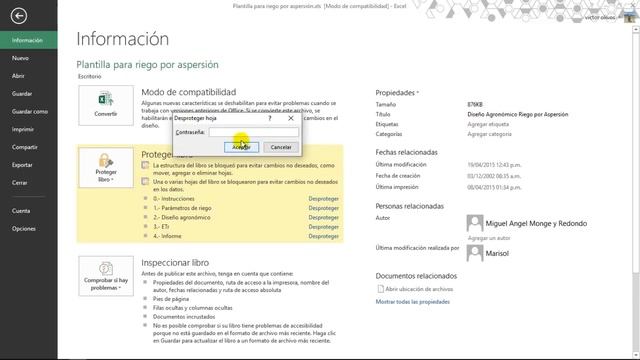Click the help question mark in dialog

click(x=270, y=118)
